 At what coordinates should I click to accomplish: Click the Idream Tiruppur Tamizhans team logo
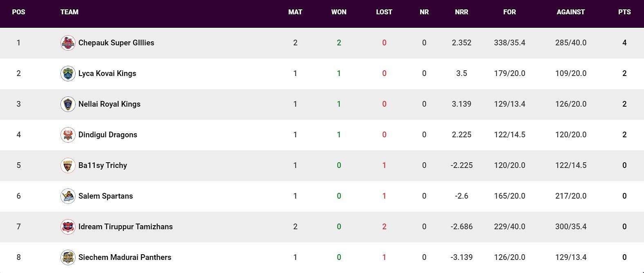click(x=68, y=226)
